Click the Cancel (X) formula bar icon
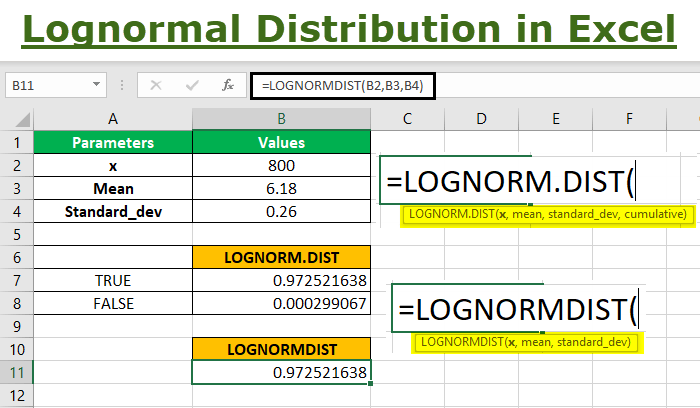 (156, 85)
